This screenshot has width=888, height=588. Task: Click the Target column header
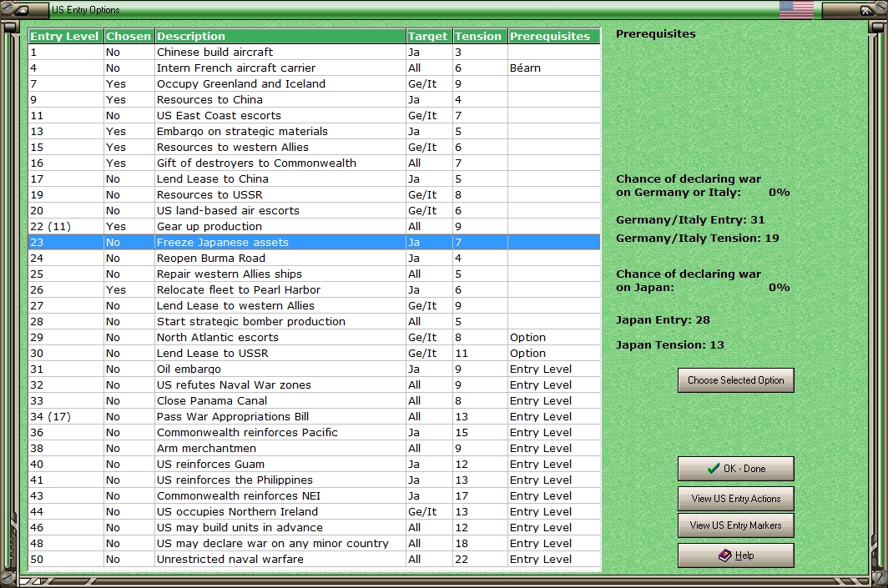coord(429,36)
